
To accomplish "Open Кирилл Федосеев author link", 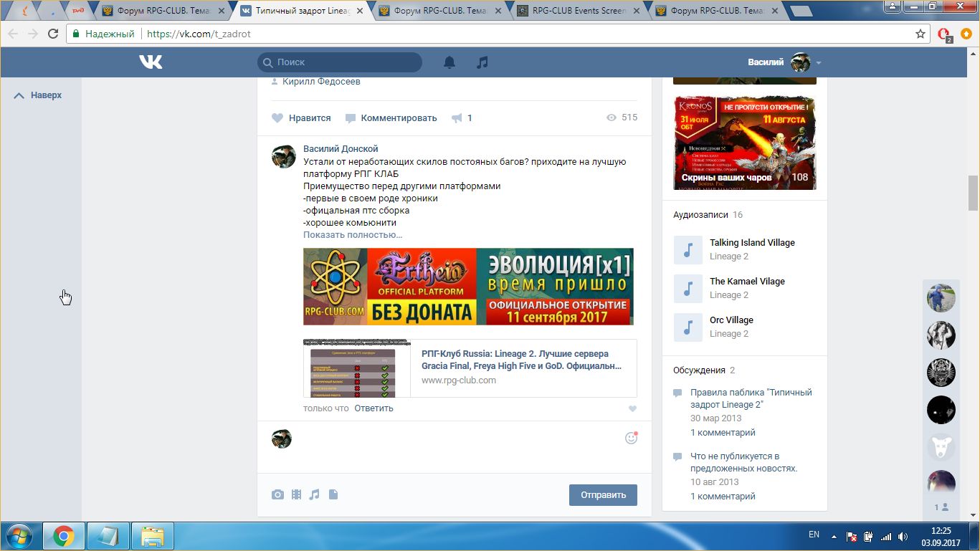I will click(x=321, y=82).
